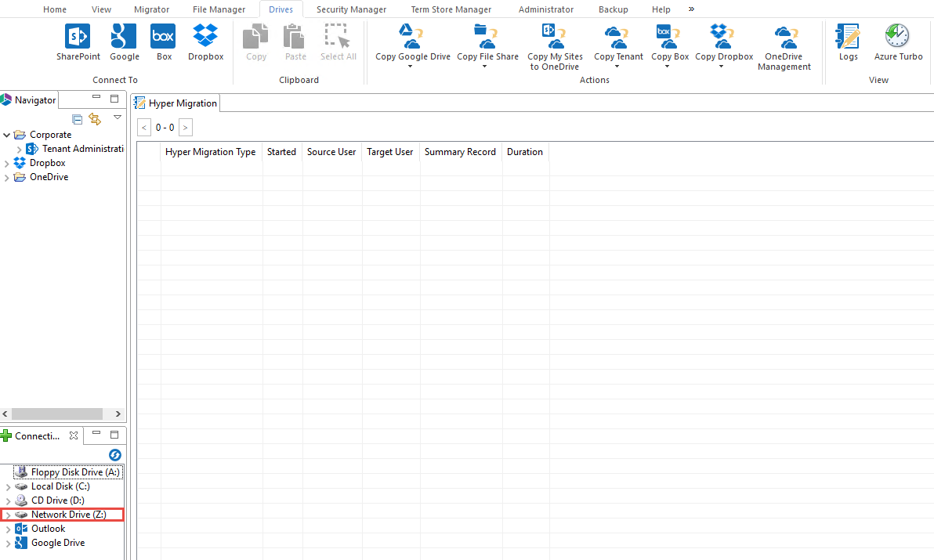Switch to the Security Manager tab
Image resolution: width=934 pixels, height=560 pixels.
pos(351,9)
